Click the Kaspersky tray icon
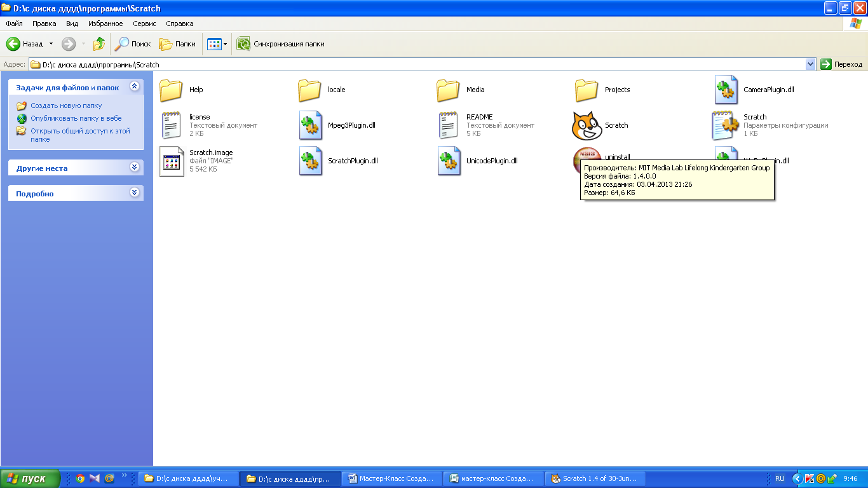Viewport: 868px width, 488px height. [x=809, y=478]
